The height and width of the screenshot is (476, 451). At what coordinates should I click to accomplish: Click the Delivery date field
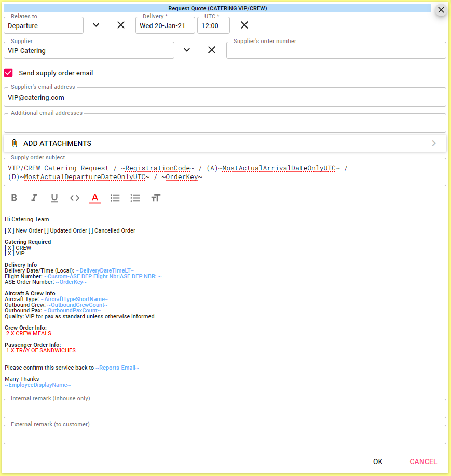[165, 25]
